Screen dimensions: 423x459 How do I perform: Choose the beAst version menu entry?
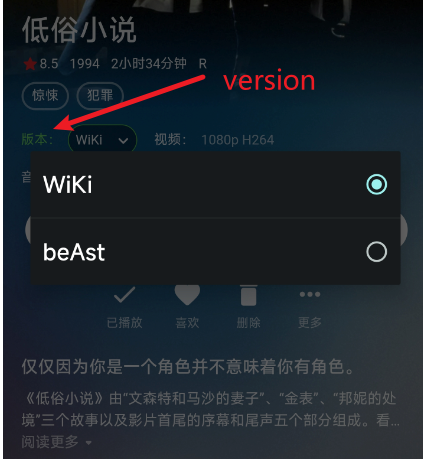tap(215, 252)
